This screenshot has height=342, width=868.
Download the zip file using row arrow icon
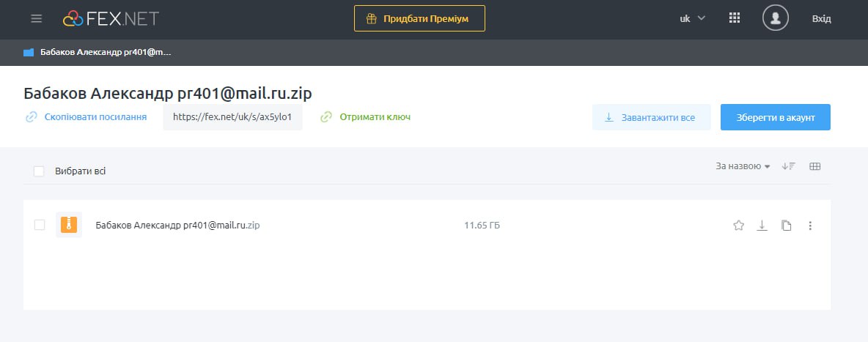tap(762, 226)
